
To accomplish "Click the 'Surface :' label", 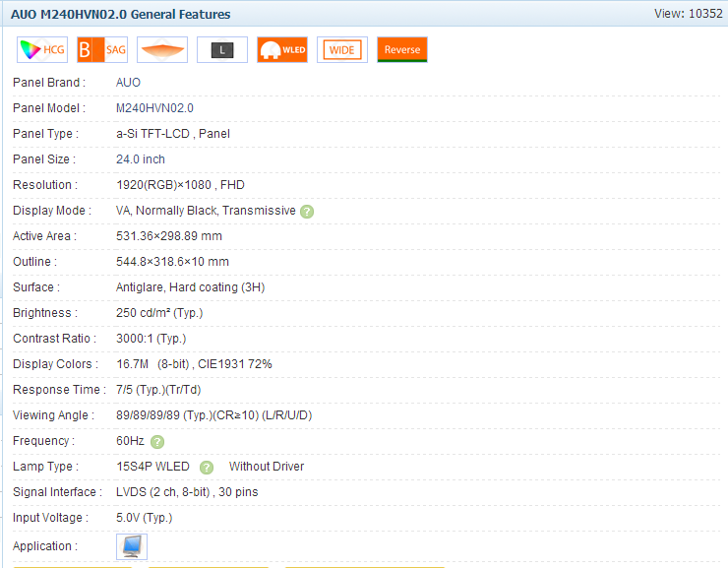I will tap(36, 287).
